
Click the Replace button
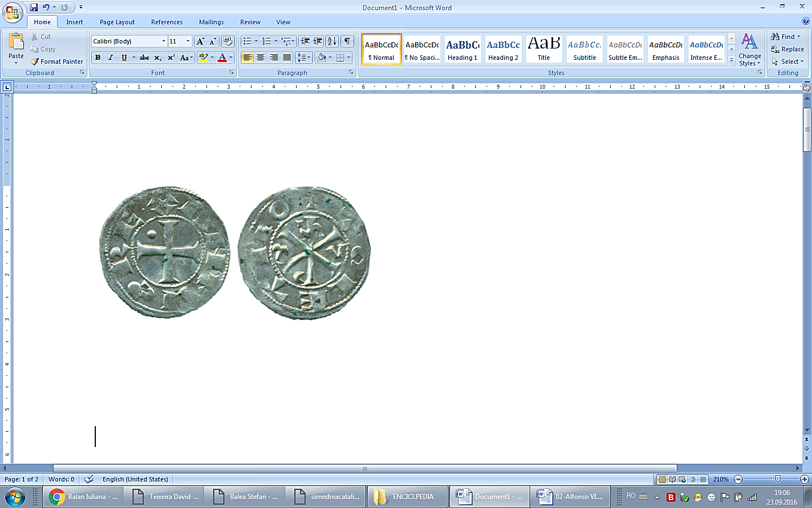pyautogui.click(x=788, y=49)
